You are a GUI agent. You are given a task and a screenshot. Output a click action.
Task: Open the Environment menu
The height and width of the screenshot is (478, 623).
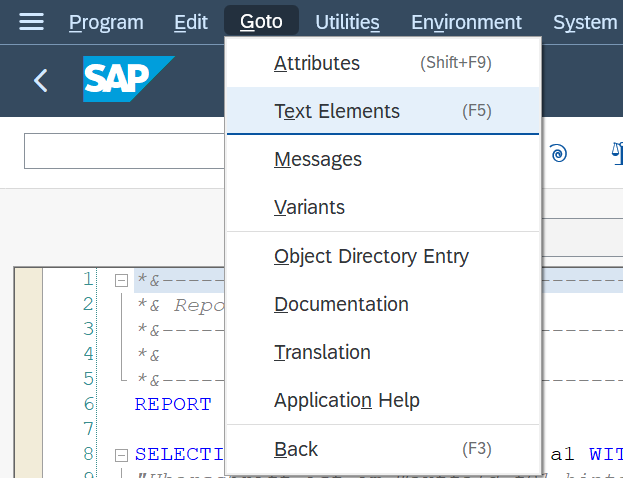pos(466,22)
